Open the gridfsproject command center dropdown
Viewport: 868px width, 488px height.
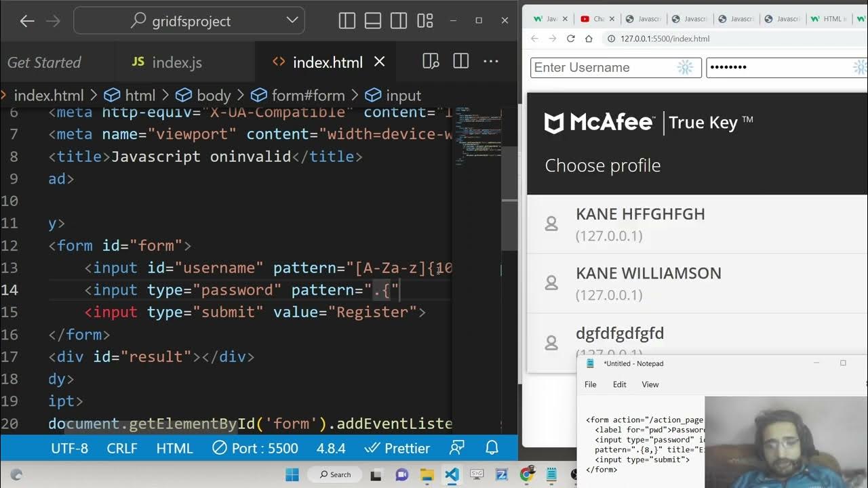(292, 21)
